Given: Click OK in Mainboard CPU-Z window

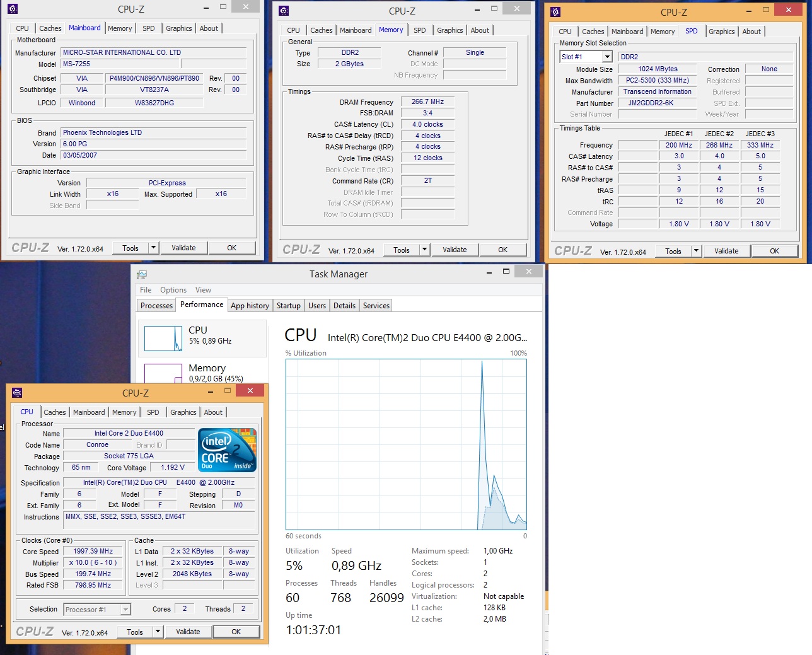Looking at the screenshot, I should 232,248.
